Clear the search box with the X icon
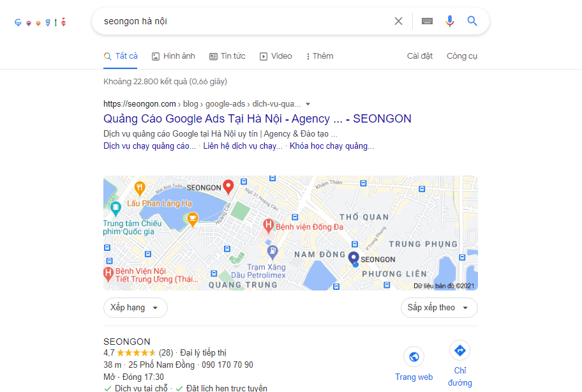This screenshot has height=392, width=582. 398,21
